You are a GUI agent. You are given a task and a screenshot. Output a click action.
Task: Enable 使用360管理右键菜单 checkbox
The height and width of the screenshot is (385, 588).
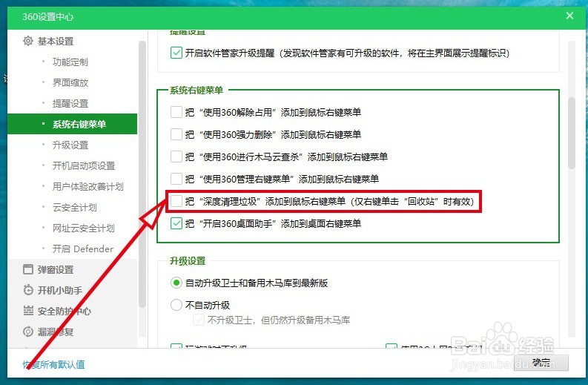tap(176, 179)
